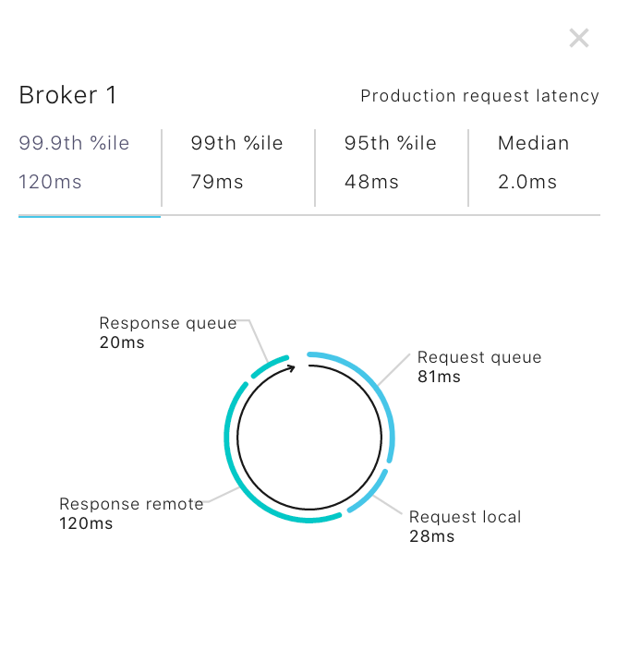Click the Request local label

click(x=465, y=517)
